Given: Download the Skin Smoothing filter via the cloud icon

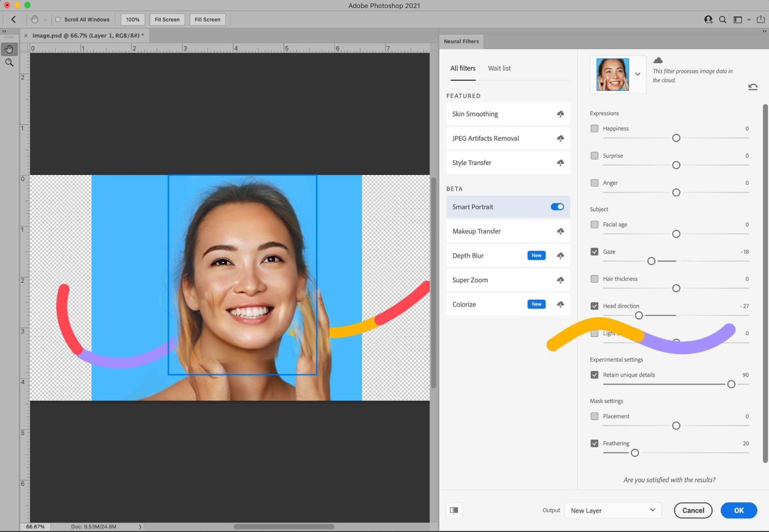Looking at the screenshot, I should [x=560, y=114].
